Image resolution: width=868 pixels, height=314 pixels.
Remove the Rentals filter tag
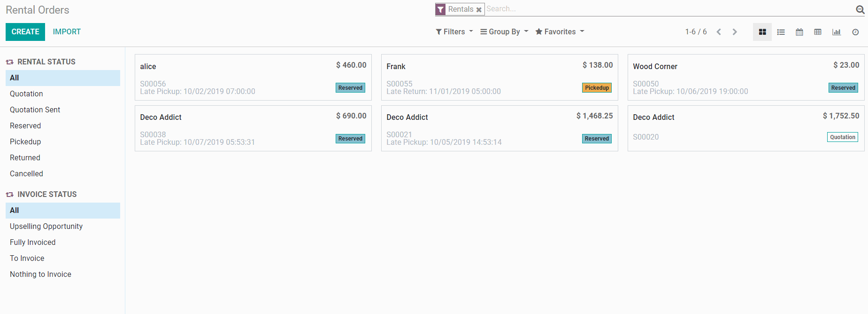[x=479, y=9]
